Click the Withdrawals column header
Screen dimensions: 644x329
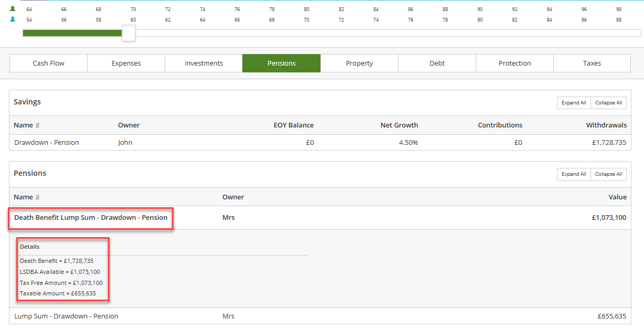pos(606,125)
